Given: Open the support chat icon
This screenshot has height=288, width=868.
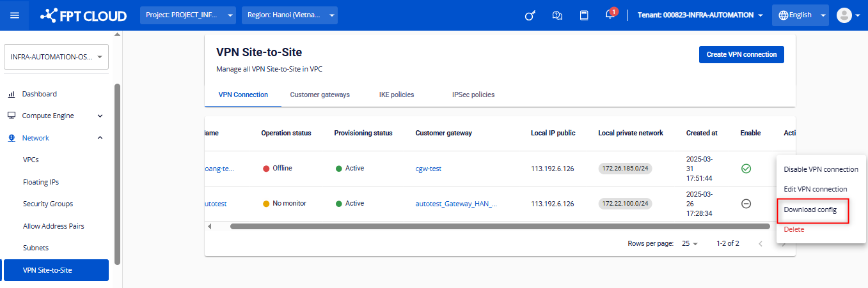Looking at the screenshot, I should (557, 15).
